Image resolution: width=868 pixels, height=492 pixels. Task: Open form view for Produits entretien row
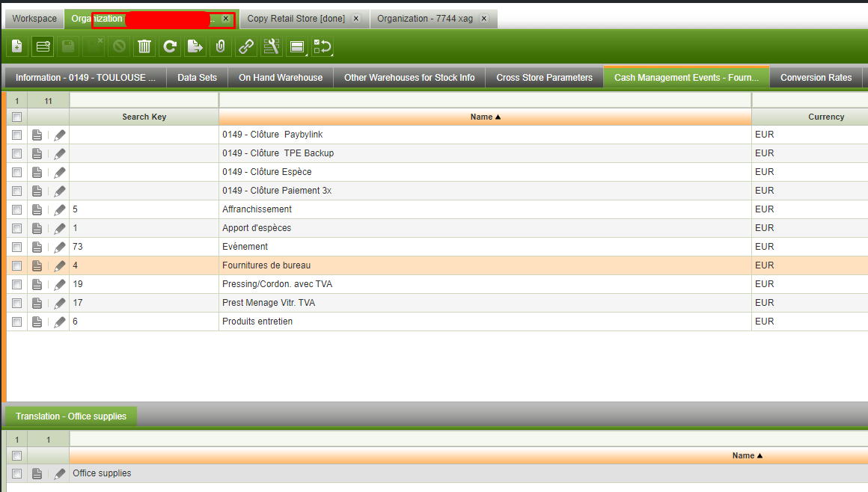[x=37, y=322]
